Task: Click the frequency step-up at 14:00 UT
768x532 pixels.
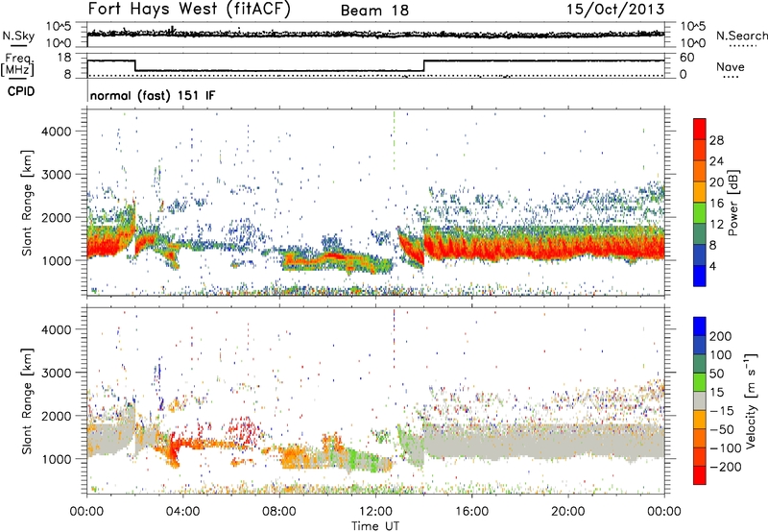Action: coord(423,65)
